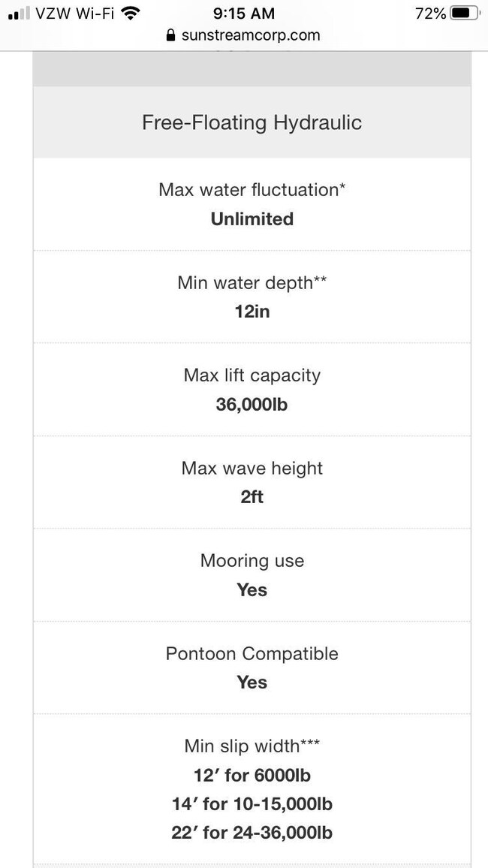This screenshot has height=868, width=488.
Task: Tap the Wi-Fi signal icon
Action: pyautogui.click(x=131, y=13)
